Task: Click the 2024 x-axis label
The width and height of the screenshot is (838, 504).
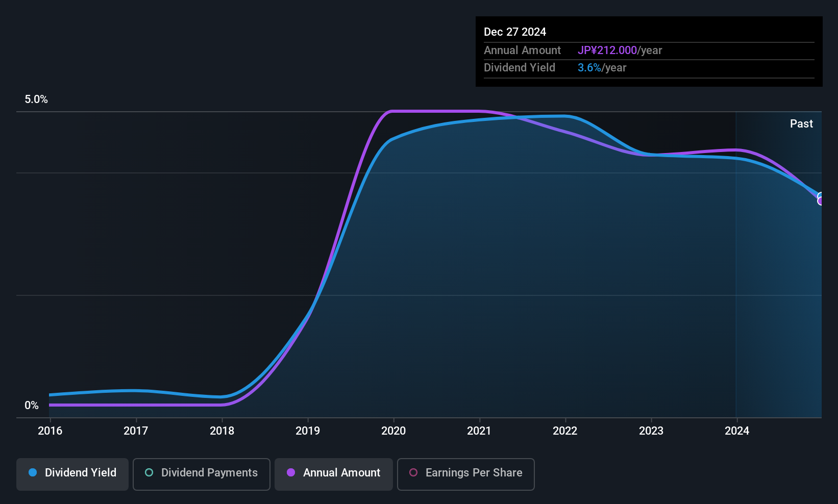Action: click(x=737, y=431)
